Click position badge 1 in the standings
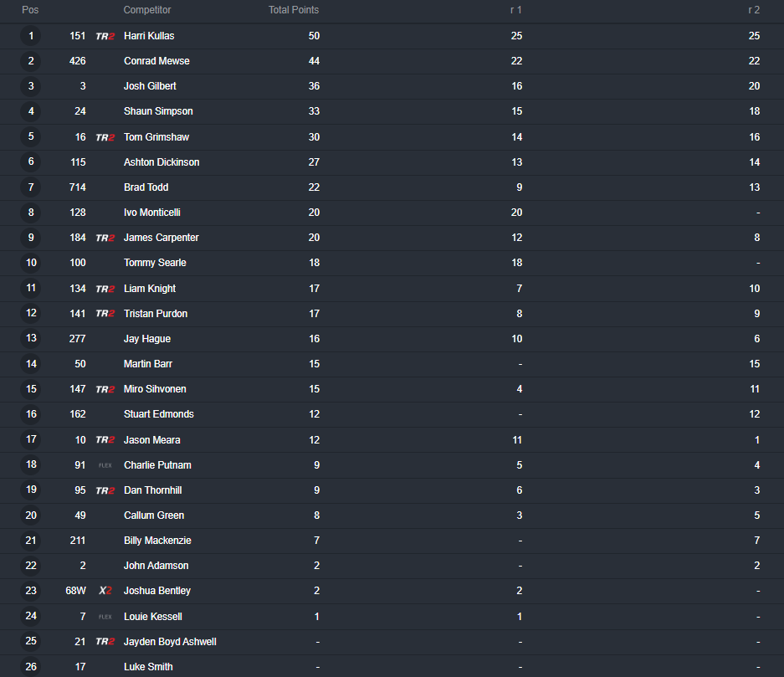The height and width of the screenshot is (677, 784). (x=31, y=35)
